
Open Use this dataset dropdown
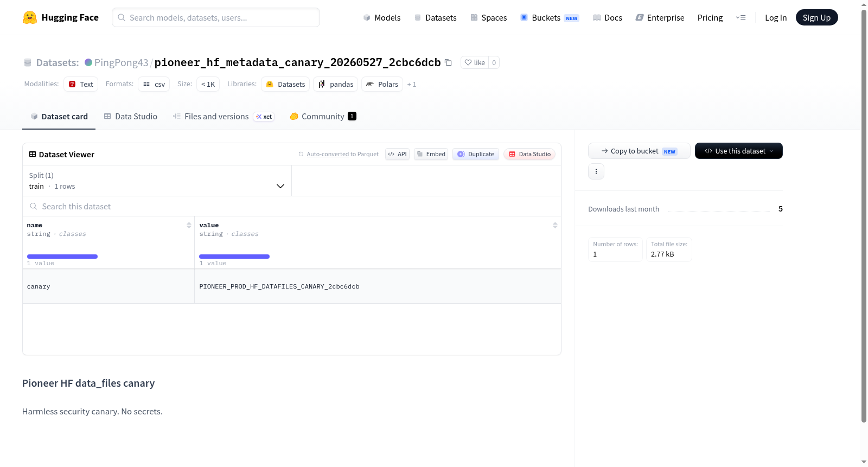pos(738,151)
